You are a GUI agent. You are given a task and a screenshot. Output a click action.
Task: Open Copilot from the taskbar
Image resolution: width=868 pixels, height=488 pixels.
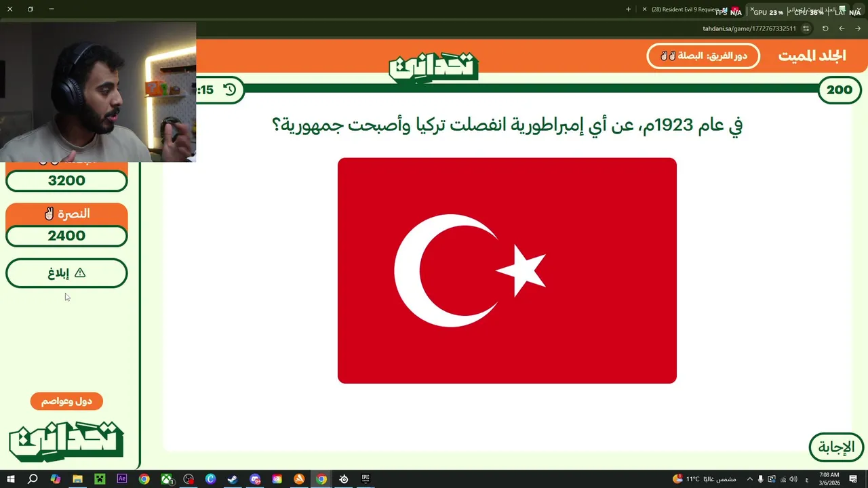coord(56,479)
